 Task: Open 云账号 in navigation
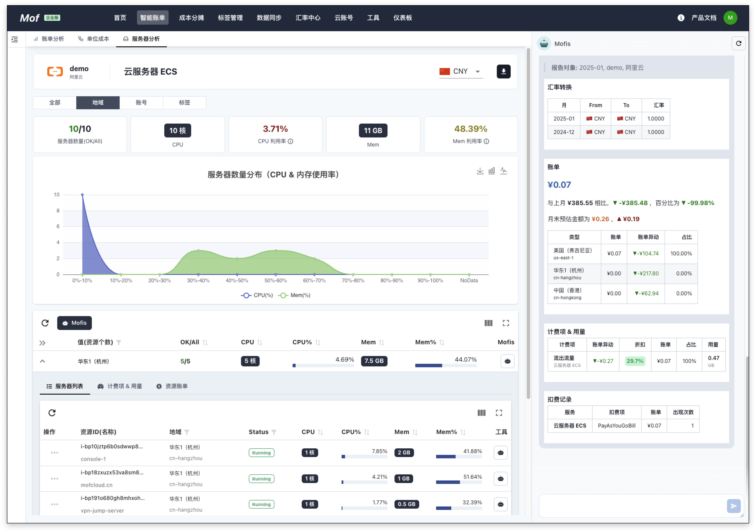click(x=344, y=18)
